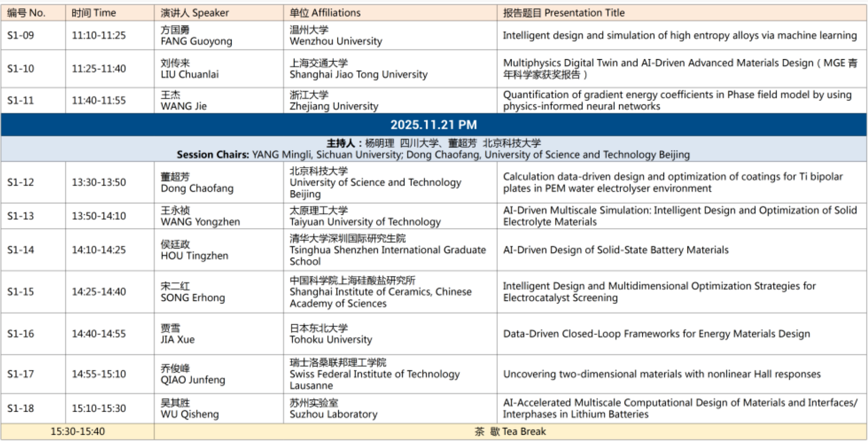Screen dimensions: 868x441
Task: Select the Suzhou Laboratory affiliation
Action: pyautogui.click(x=333, y=414)
